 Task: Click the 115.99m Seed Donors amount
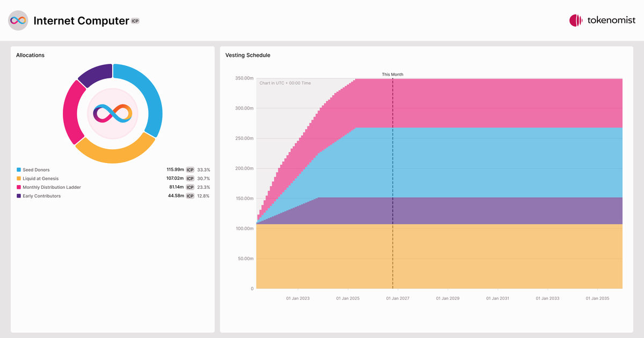pos(175,170)
